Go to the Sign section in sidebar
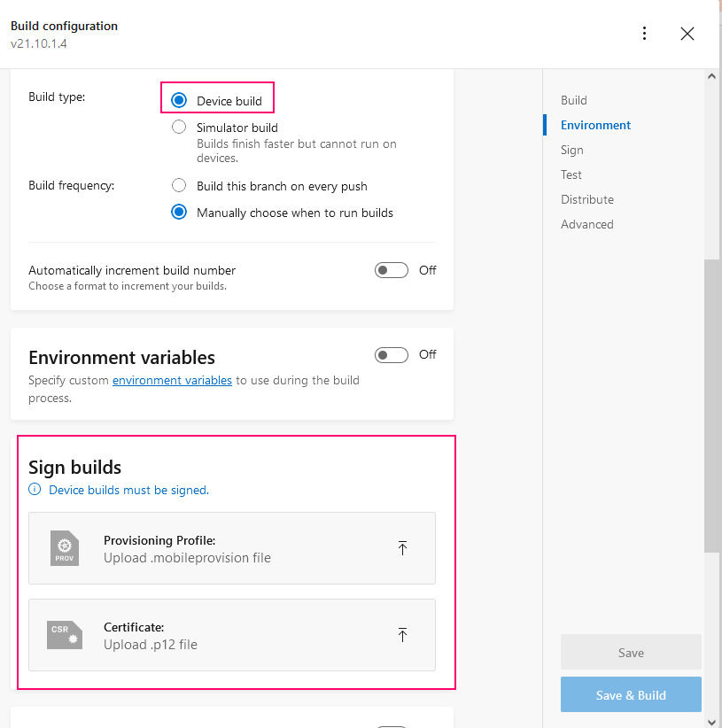The height and width of the screenshot is (728, 722). point(572,150)
